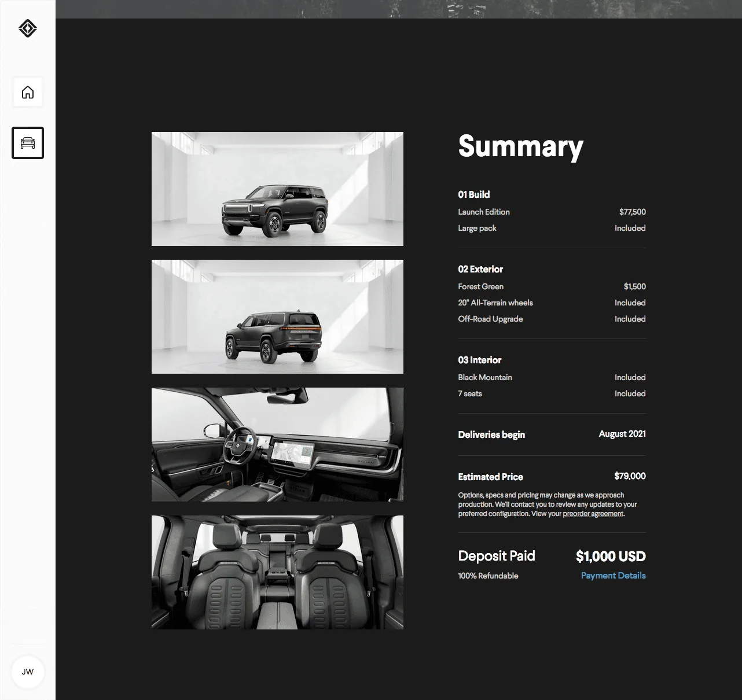Screen dimensions: 742x700
Task: Click the Off-Road Upgrade label
Action: point(491,319)
